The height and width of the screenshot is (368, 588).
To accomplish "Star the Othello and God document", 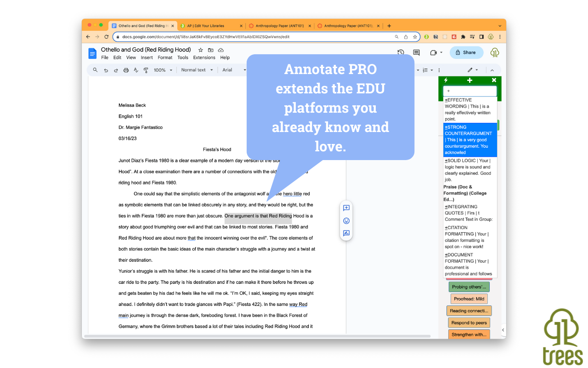I will (x=200, y=50).
